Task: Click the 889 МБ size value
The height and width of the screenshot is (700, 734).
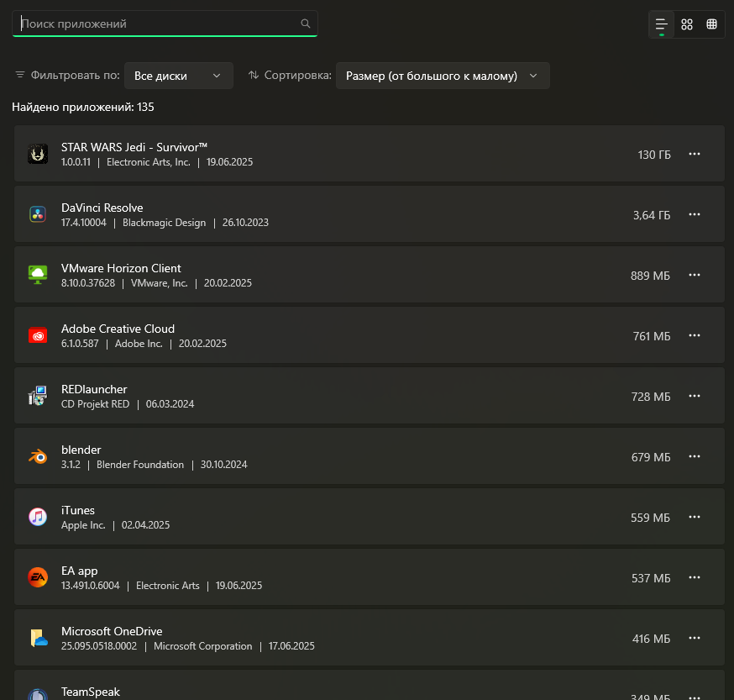Action: click(650, 276)
